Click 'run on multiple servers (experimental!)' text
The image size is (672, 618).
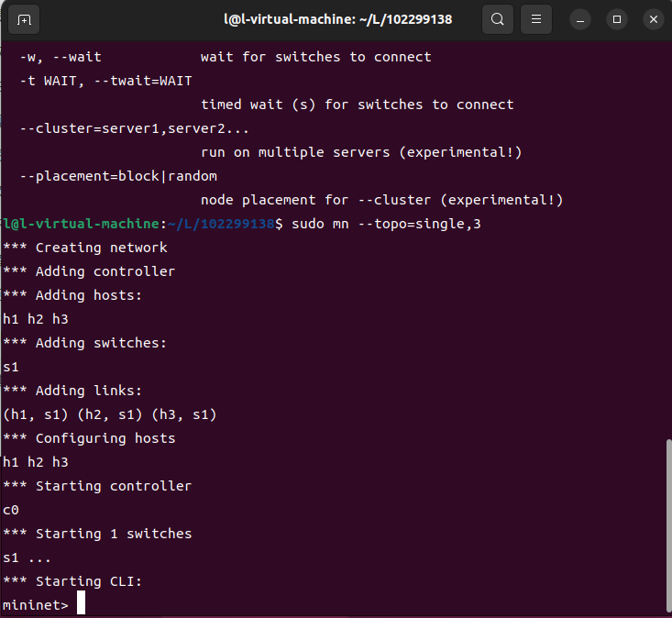[x=361, y=152]
